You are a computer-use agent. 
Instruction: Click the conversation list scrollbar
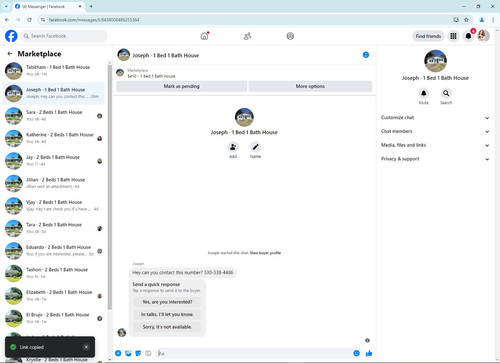[110, 187]
